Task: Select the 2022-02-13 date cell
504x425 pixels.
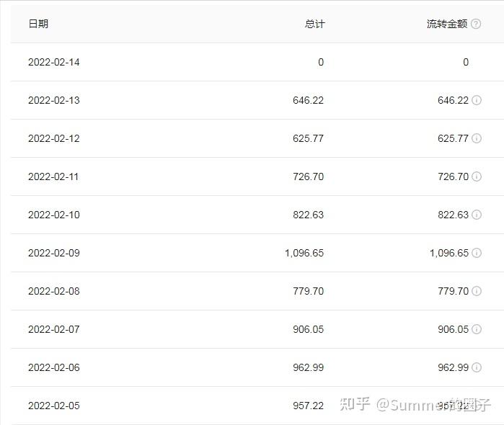Action: coord(54,100)
